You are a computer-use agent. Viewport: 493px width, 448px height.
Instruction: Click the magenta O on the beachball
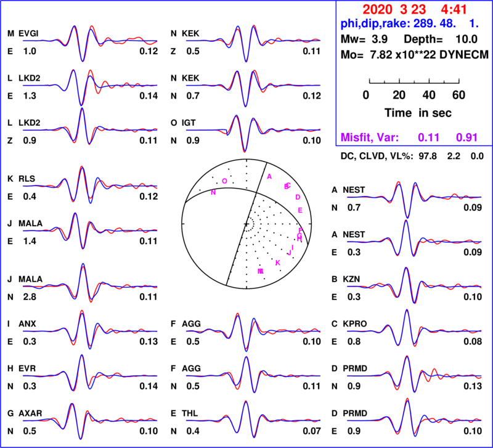point(224,181)
